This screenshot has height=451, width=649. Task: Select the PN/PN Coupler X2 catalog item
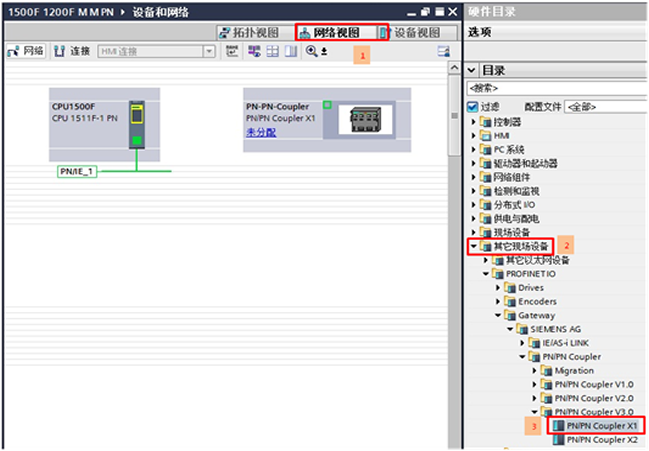point(596,439)
